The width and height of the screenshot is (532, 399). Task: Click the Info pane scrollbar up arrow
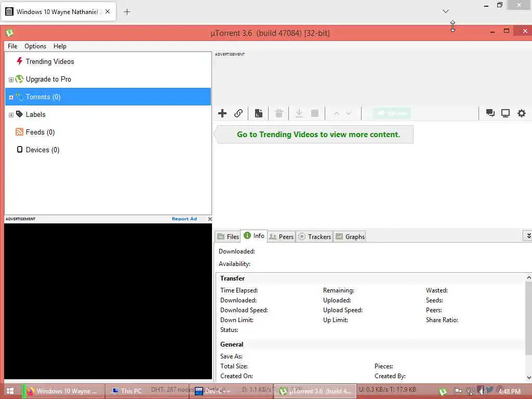click(528, 277)
